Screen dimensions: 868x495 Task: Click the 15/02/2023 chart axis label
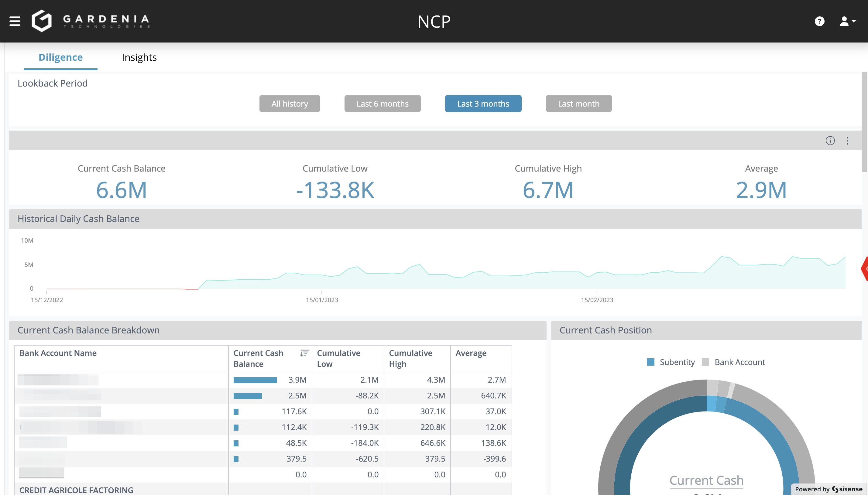[x=597, y=300]
